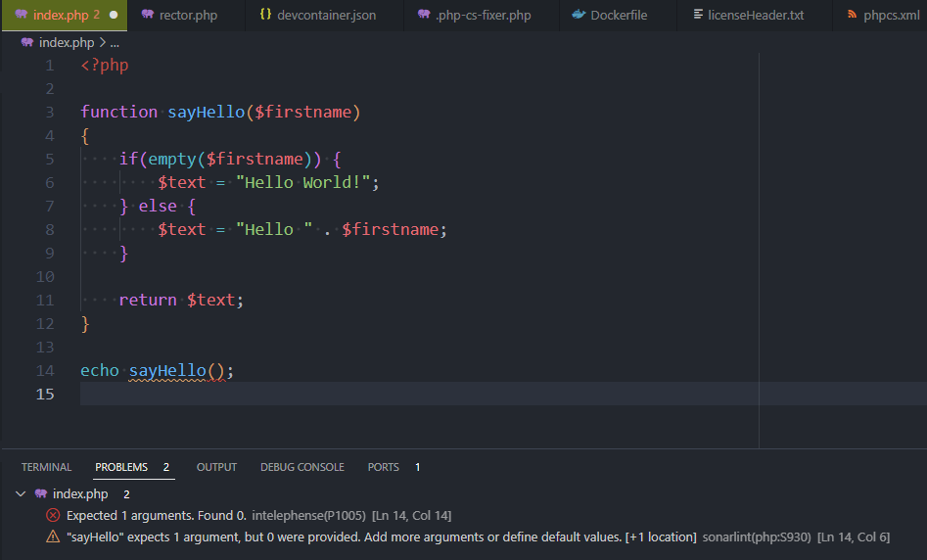Click the RSS-style icon on phpcs.xml tab
The height and width of the screenshot is (560, 927).
click(852, 14)
